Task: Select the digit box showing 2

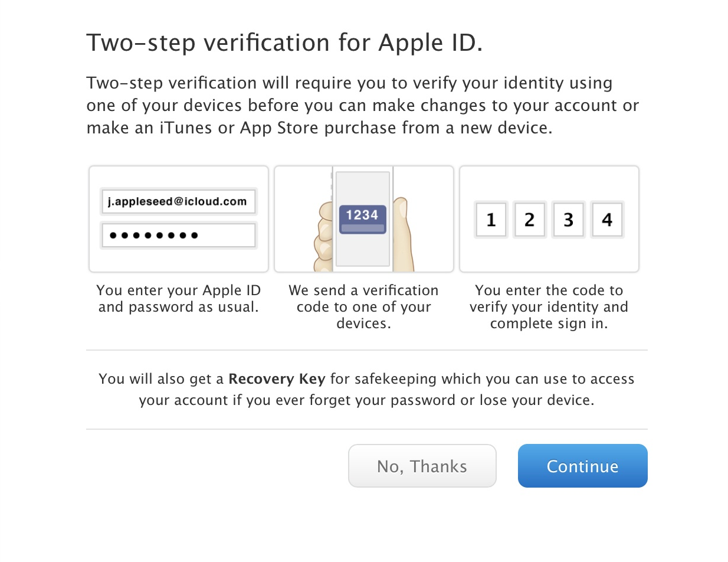Action: pos(529,220)
